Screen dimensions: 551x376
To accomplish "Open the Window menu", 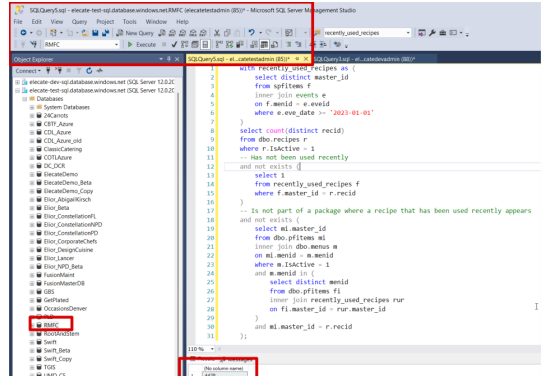I will pyautogui.click(x=156, y=21).
